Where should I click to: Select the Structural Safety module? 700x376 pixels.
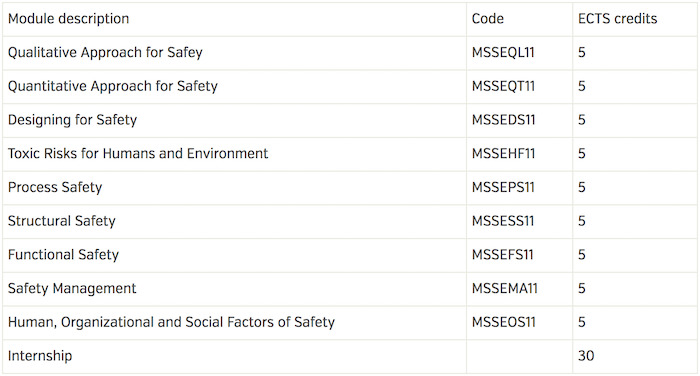(x=62, y=221)
